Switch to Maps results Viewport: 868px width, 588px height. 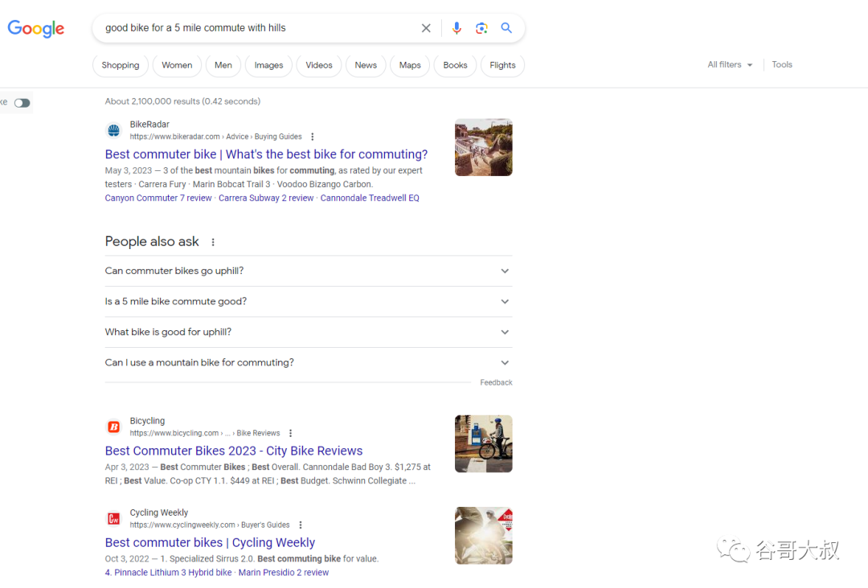(410, 65)
